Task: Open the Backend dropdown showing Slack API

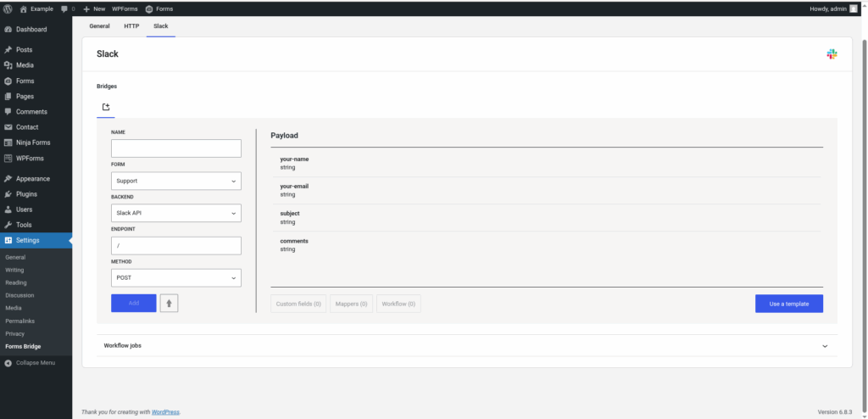Action: click(x=176, y=213)
